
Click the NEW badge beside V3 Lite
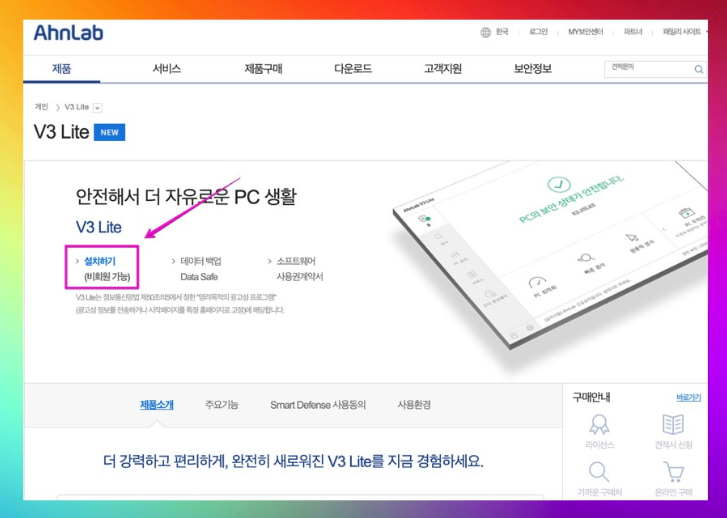point(109,132)
